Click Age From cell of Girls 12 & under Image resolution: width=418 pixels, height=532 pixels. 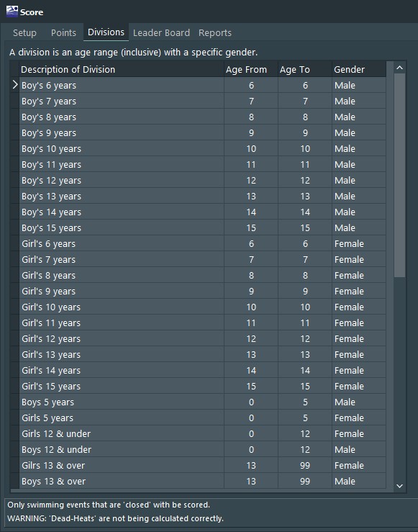pyautogui.click(x=251, y=433)
